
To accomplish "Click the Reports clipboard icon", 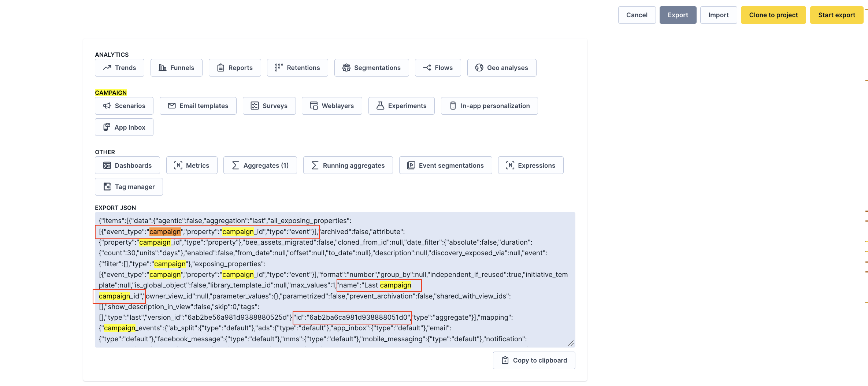I will 220,68.
